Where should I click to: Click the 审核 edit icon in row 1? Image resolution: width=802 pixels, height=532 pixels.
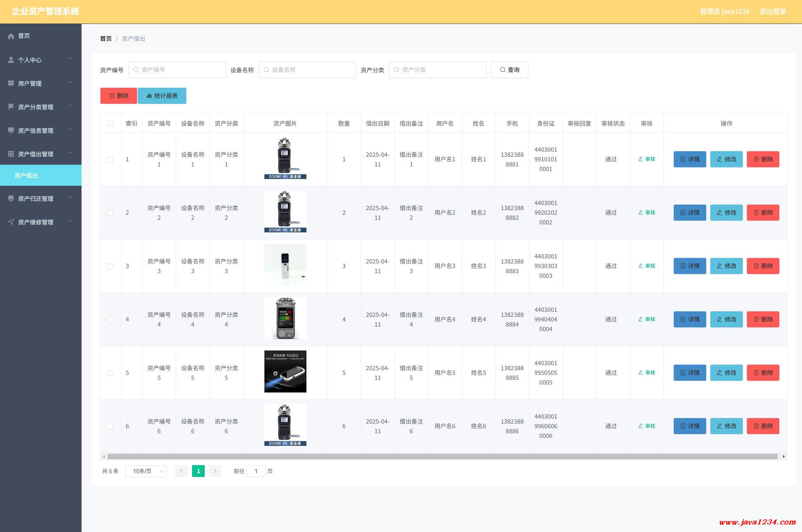pos(641,159)
